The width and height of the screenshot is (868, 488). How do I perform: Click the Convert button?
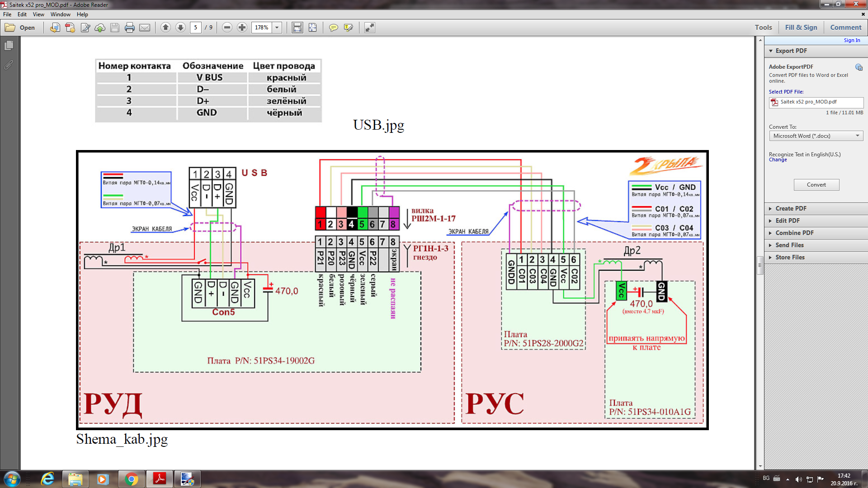(816, 185)
